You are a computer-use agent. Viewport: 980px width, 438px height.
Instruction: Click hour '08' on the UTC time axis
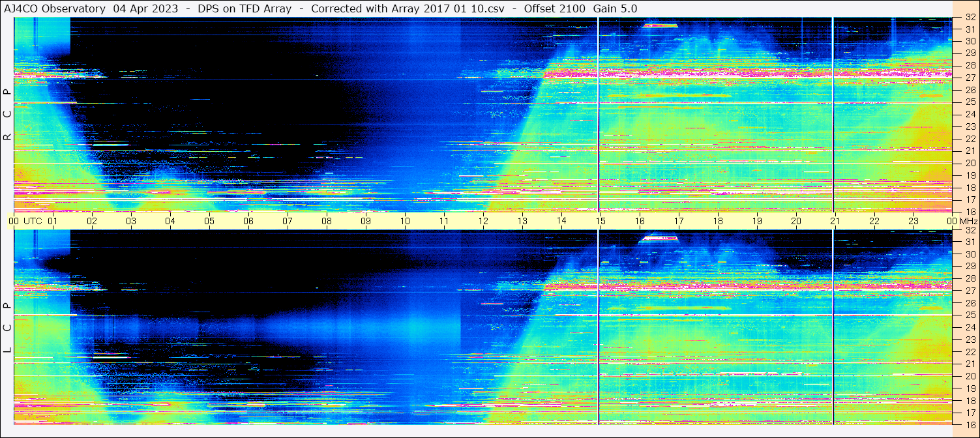pos(327,221)
